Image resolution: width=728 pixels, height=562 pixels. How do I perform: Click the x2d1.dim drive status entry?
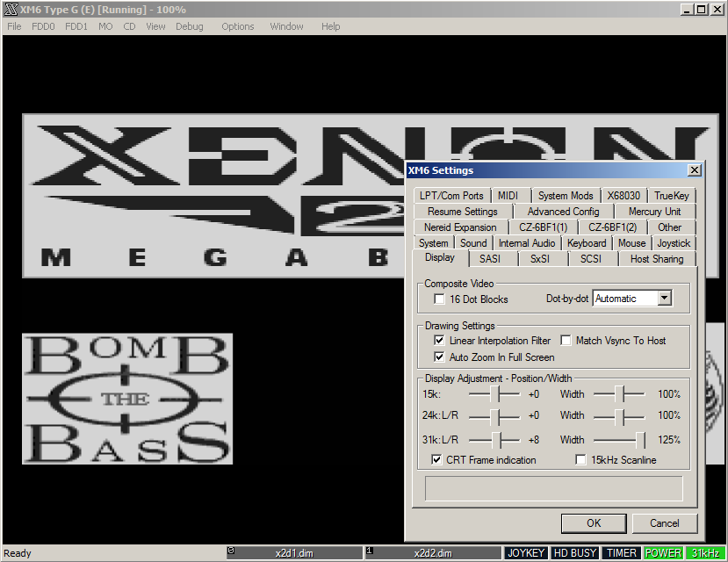[x=294, y=553]
